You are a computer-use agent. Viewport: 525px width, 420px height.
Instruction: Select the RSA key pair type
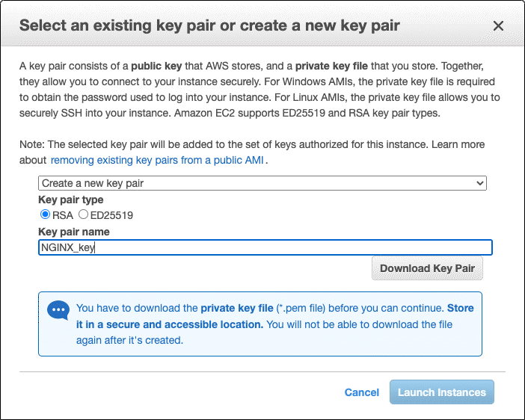[x=45, y=215]
